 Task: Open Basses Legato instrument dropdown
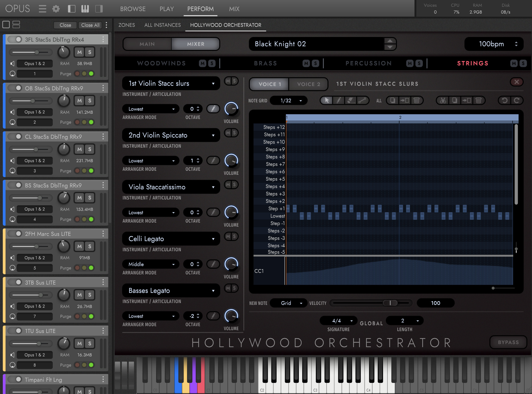[x=171, y=291]
